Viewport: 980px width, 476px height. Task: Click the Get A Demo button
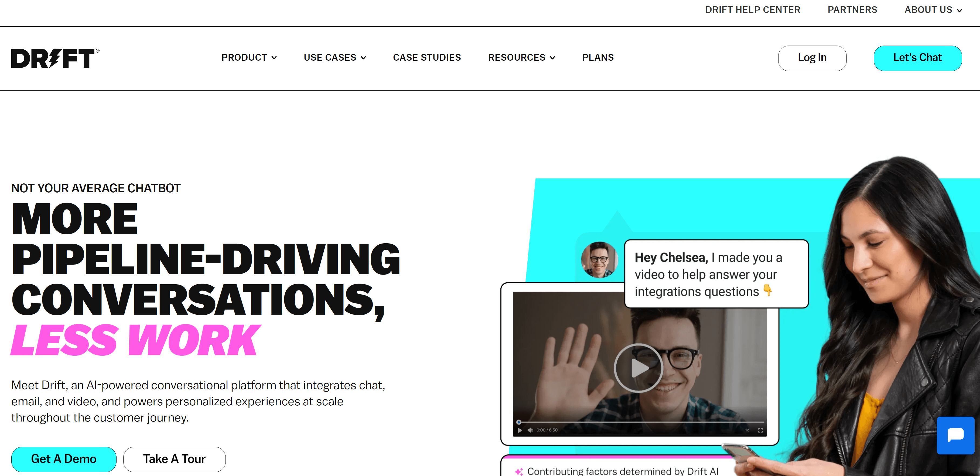point(64,459)
